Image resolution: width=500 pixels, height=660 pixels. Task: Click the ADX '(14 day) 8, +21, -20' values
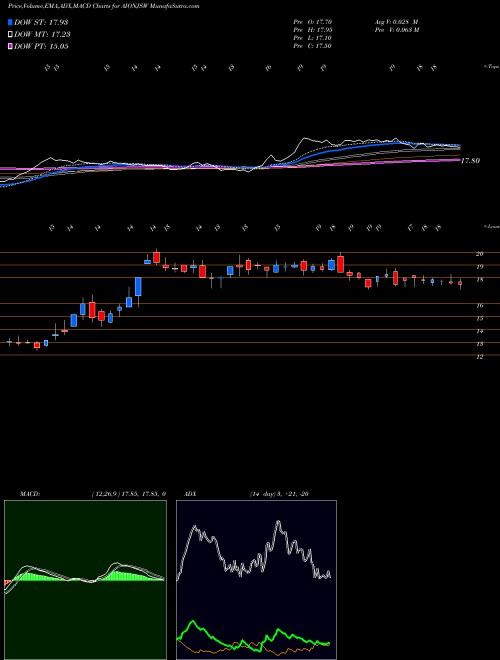click(x=279, y=494)
